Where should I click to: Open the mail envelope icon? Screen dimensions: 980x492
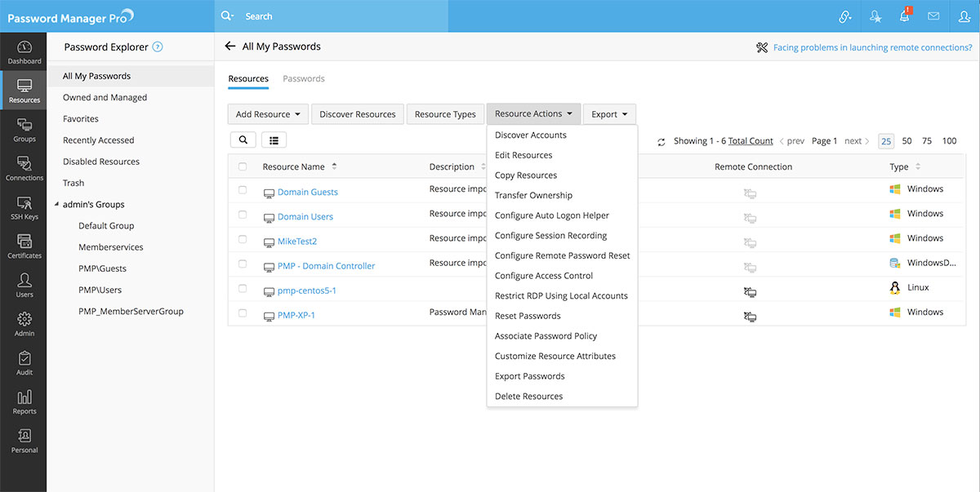[x=933, y=16]
